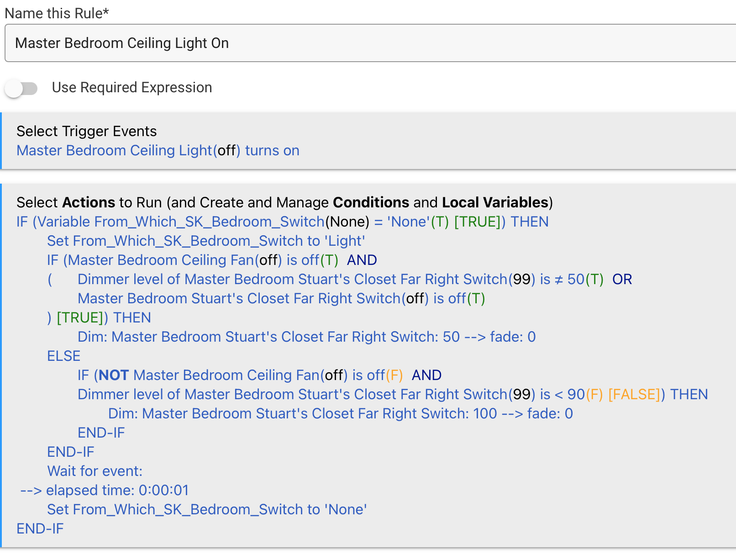Click the IF Variable From_Which_SK_Bedroom_Switch line
Viewport: 736px width, 560px height.
(x=282, y=222)
